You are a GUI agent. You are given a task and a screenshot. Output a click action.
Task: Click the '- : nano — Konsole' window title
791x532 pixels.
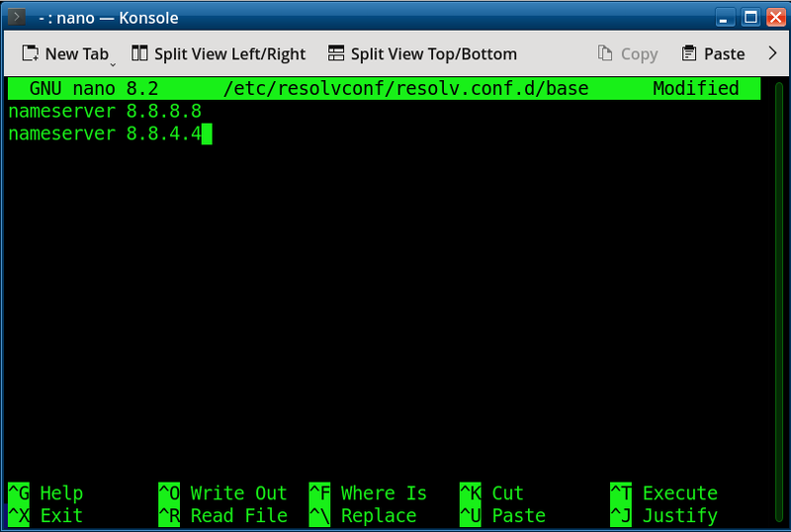pyautogui.click(x=109, y=18)
